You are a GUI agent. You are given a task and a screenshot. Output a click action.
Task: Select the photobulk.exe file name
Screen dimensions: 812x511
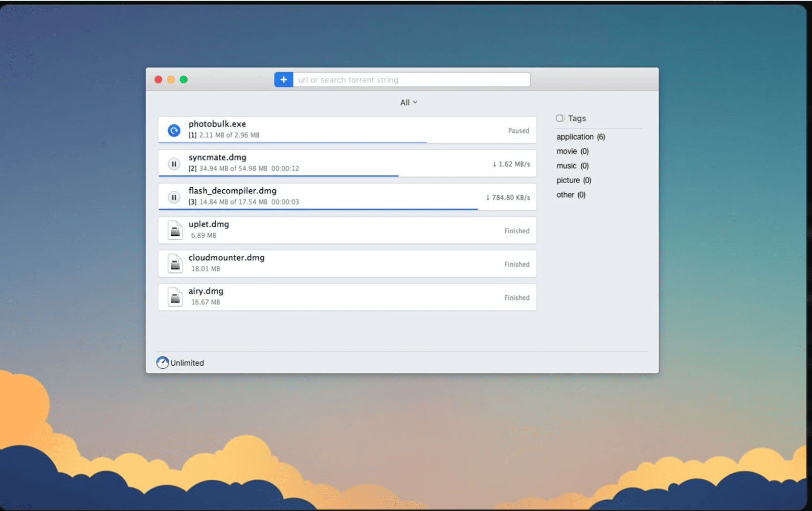pos(217,124)
